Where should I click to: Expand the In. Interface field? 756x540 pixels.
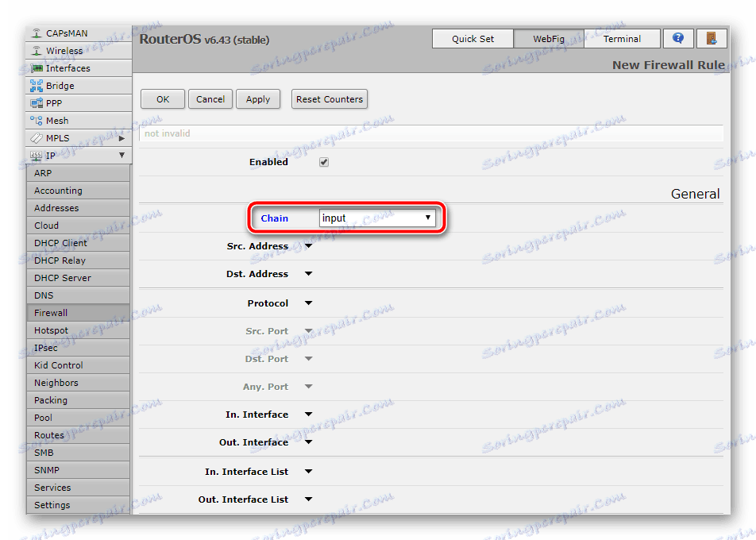(309, 415)
